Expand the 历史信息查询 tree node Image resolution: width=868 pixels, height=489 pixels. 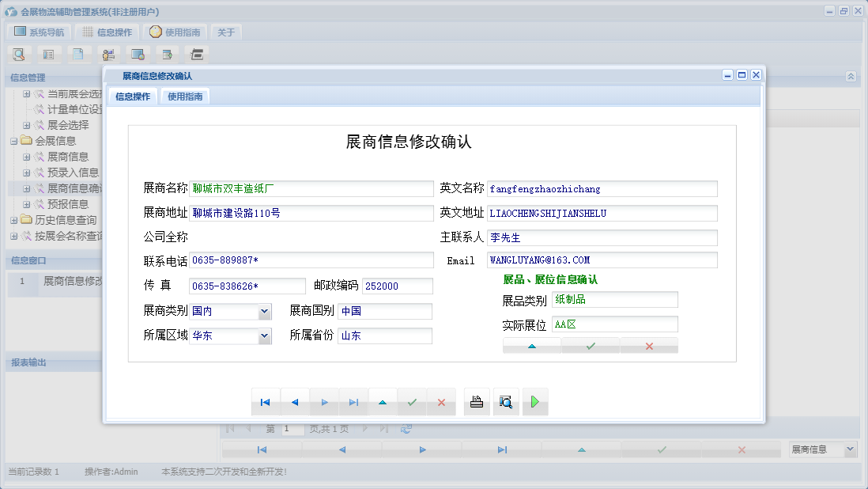point(14,220)
